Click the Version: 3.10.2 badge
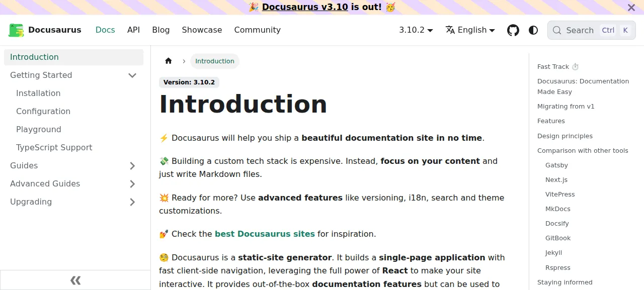The width and height of the screenshot is (644, 290). [x=189, y=82]
